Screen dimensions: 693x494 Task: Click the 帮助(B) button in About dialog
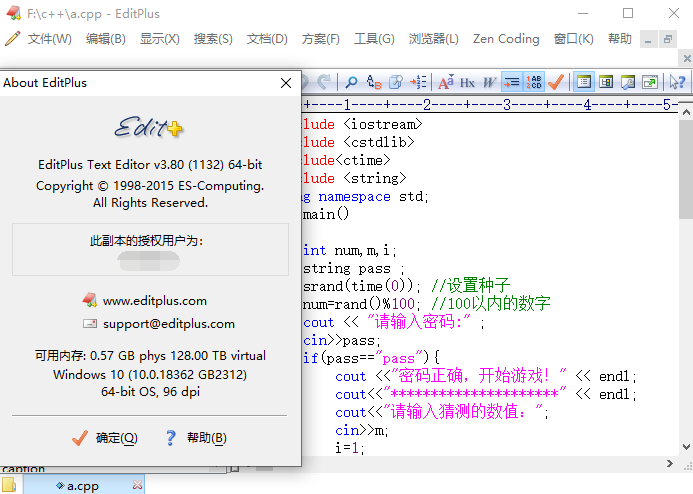tap(196, 438)
